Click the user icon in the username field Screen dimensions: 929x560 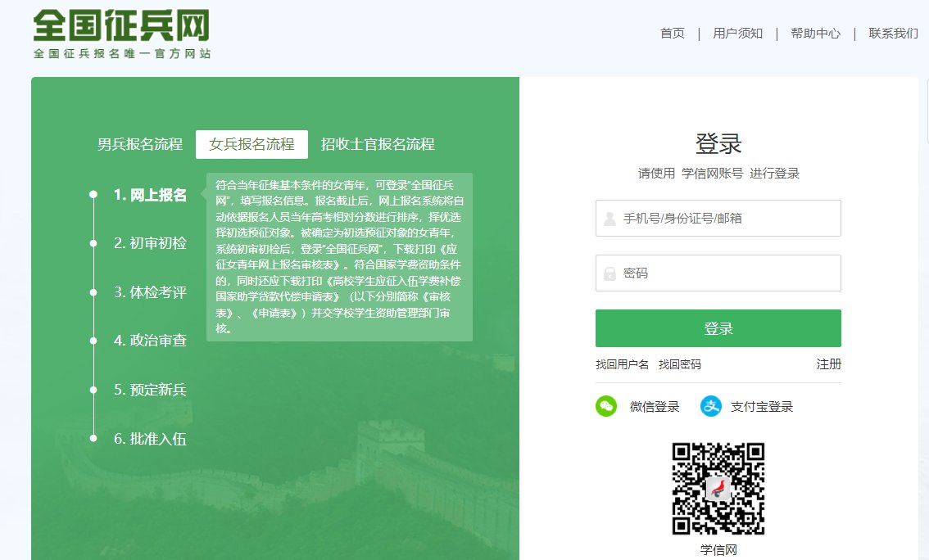click(x=610, y=219)
